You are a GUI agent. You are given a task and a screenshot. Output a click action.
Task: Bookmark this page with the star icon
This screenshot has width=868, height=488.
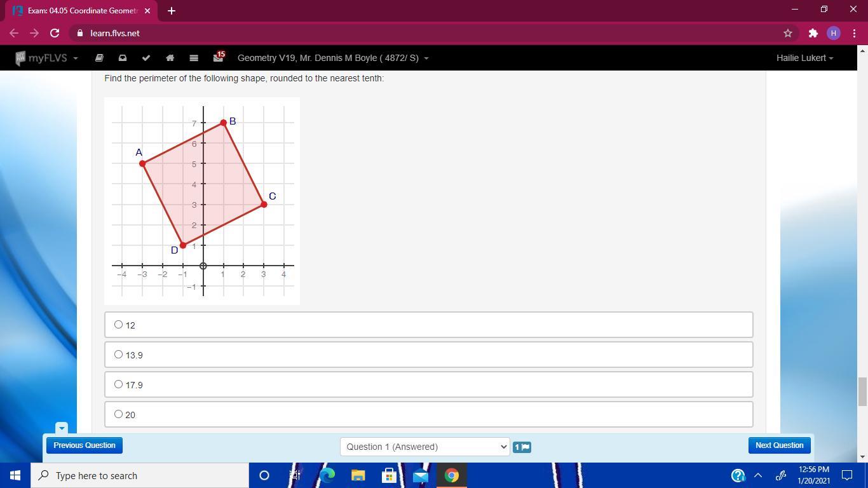(788, 33)
